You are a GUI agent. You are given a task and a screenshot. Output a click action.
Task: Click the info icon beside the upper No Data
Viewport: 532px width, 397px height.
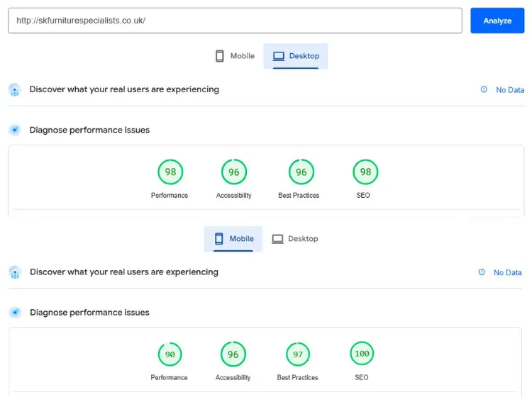[484, 90]
